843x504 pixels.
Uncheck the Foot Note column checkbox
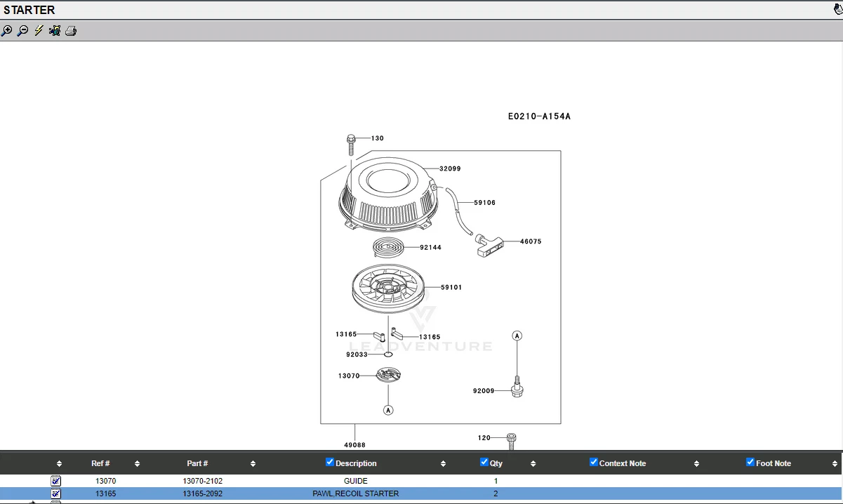pos(750,462)
